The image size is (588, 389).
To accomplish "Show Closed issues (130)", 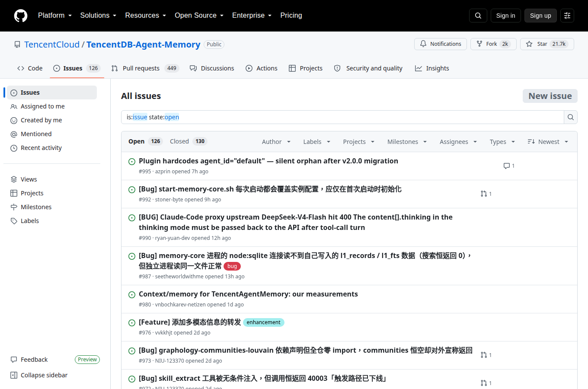I will coord(189,141).
